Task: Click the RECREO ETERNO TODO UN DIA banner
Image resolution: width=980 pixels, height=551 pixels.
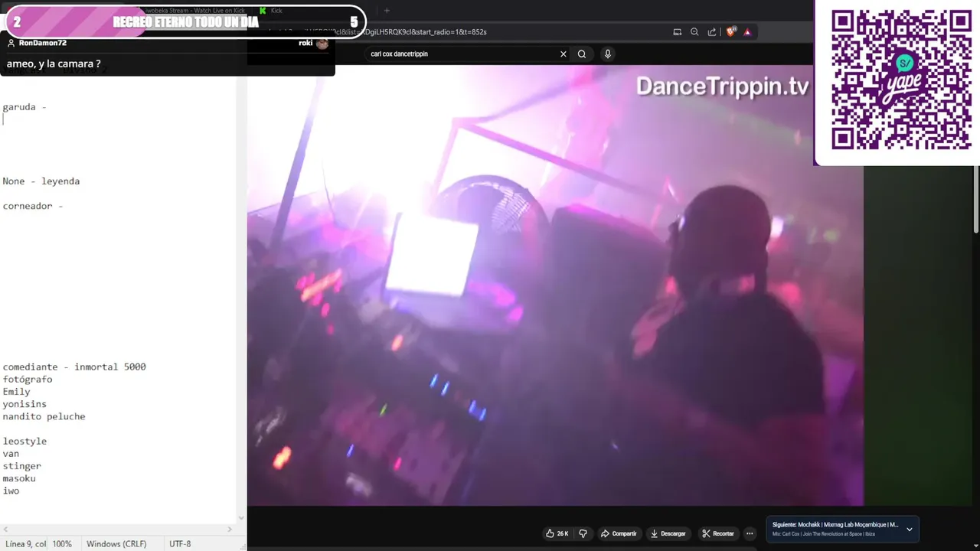Action: click(x=186, y=22)
